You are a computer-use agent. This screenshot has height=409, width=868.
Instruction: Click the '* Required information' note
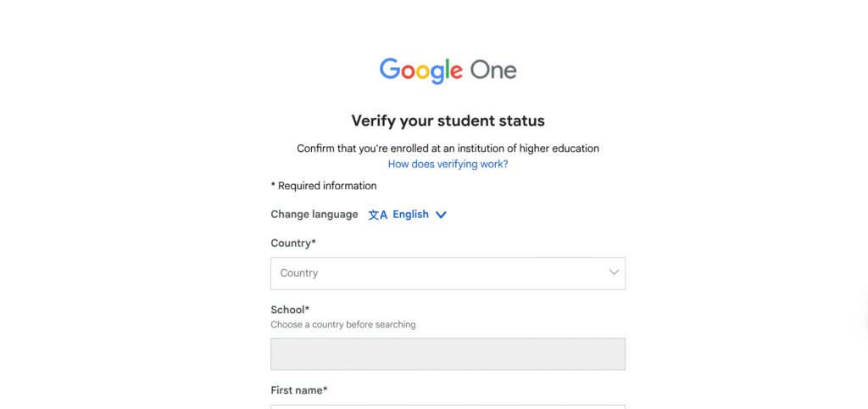324,186
